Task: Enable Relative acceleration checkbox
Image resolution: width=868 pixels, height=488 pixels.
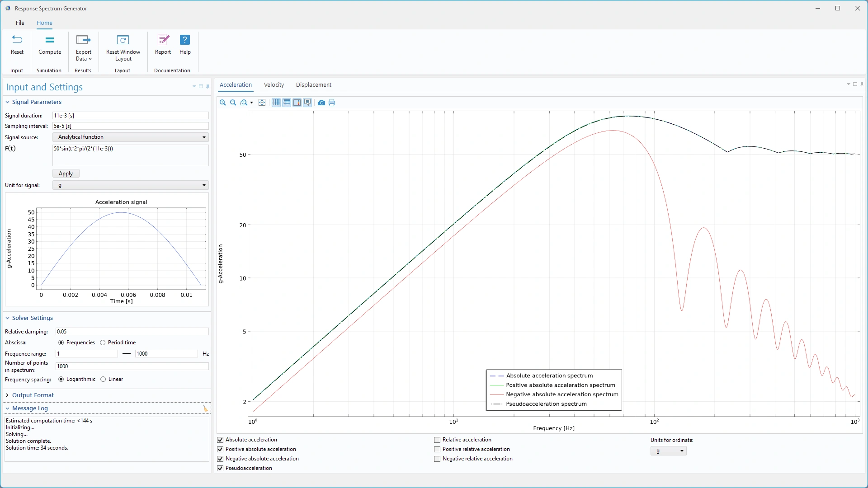Action: click(437, 440)
